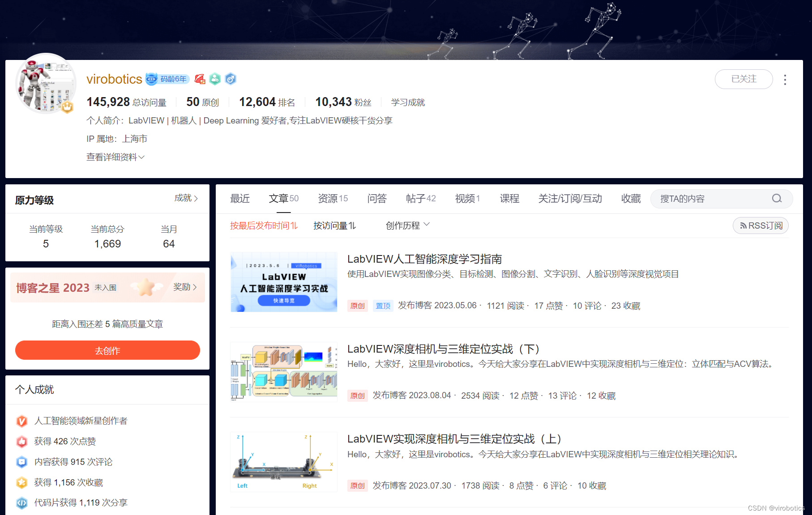
Task: Sort by 按访问量
Action: coord(334,226)
